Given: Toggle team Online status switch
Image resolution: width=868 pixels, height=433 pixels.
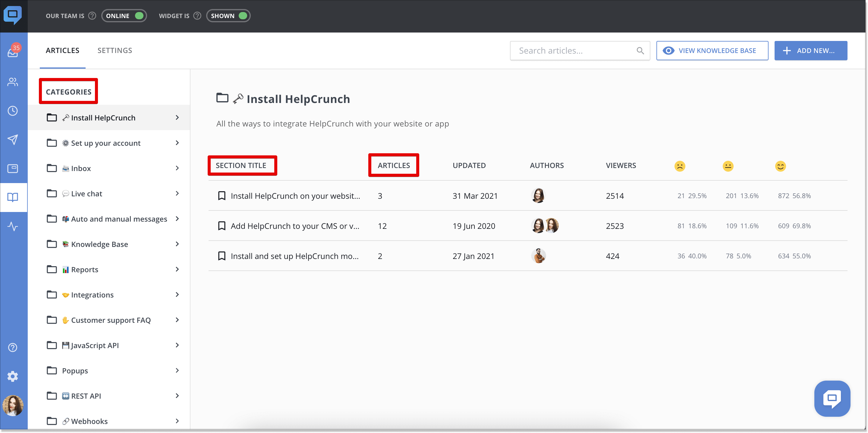Looking at the screenshot, I should click(124, 16).
